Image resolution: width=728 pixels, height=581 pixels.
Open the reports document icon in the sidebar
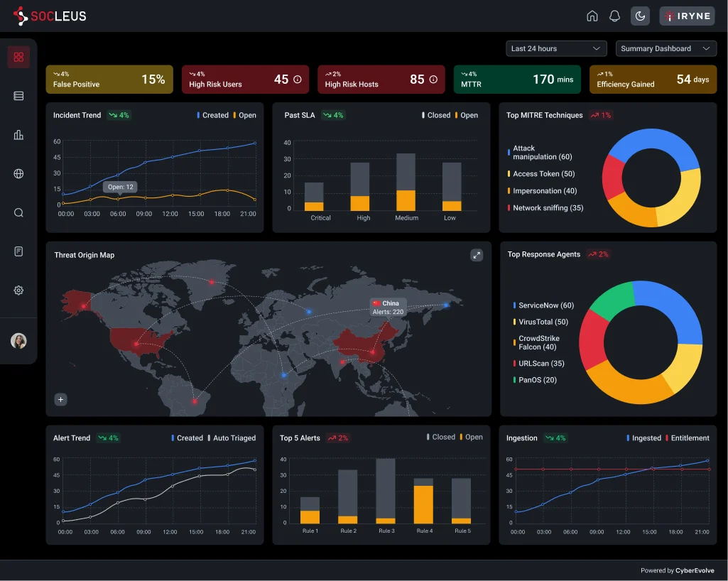pos(18,251)
